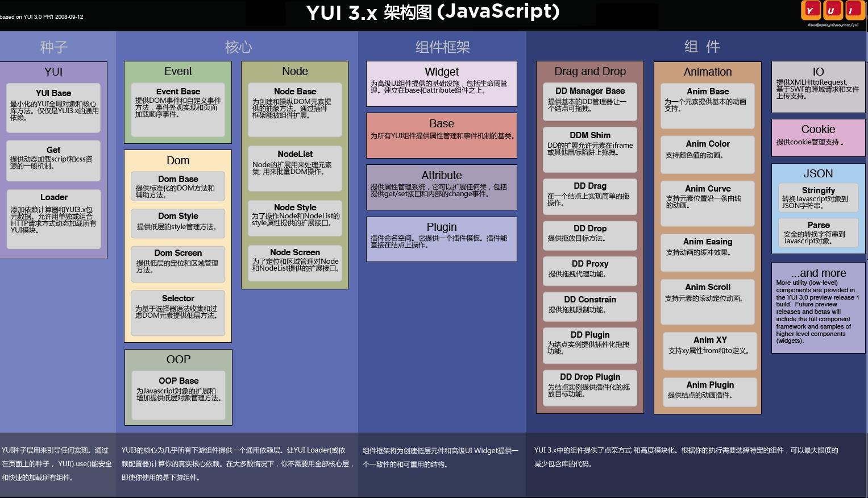Open the Event Base module card
This screenshot has width=868, height=498.
click(x=178, y=109)
